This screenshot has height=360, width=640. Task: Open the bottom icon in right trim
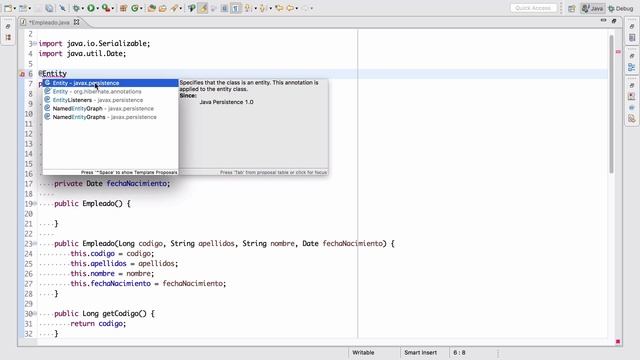point(632,119)
